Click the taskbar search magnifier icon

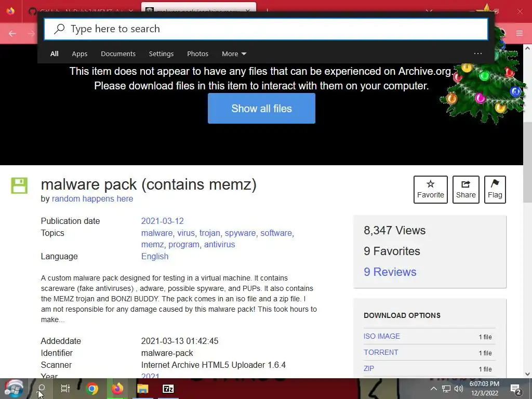click(x=42, y=388)
